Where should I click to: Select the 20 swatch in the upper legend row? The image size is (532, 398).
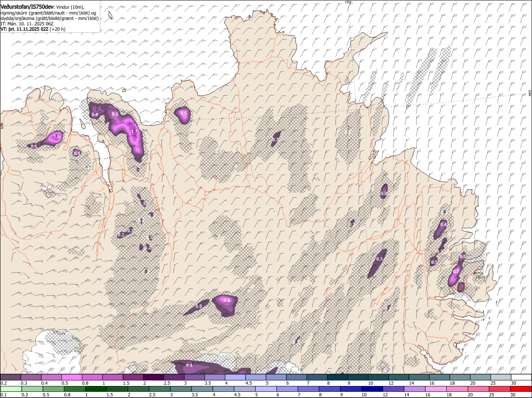(x=481, y=377)
